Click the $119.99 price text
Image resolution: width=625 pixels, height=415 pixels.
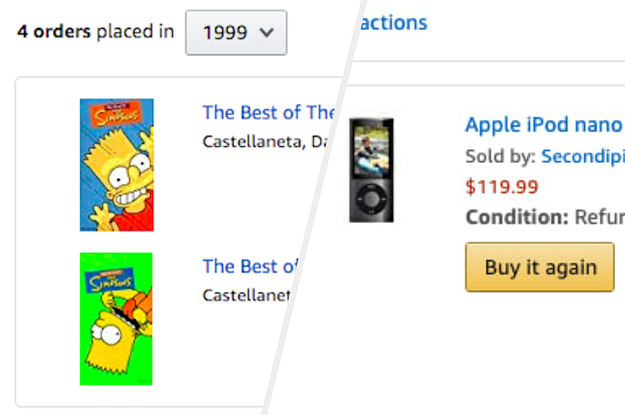pos(502,186)
